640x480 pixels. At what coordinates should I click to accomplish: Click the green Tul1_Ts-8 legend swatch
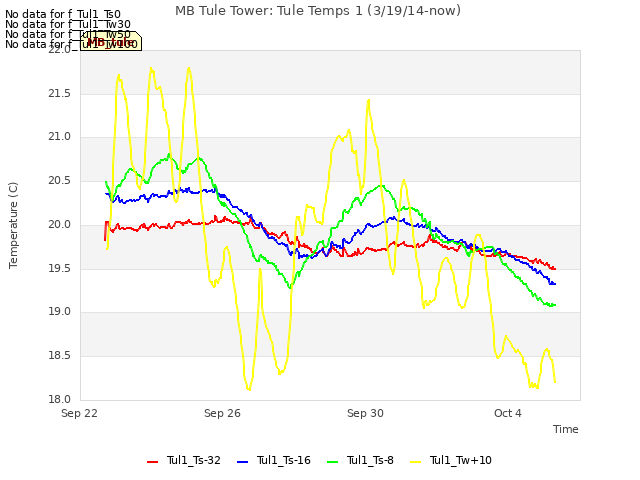point(333,462)
